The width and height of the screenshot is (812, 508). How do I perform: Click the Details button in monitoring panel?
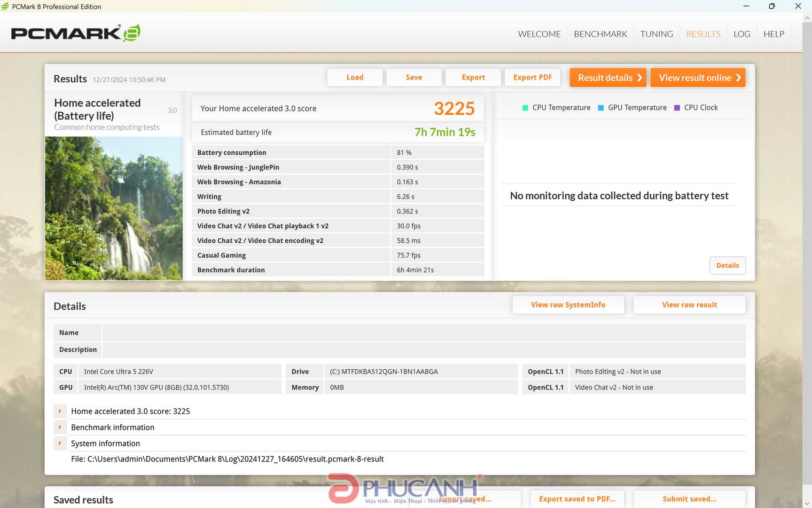[727, 265]
